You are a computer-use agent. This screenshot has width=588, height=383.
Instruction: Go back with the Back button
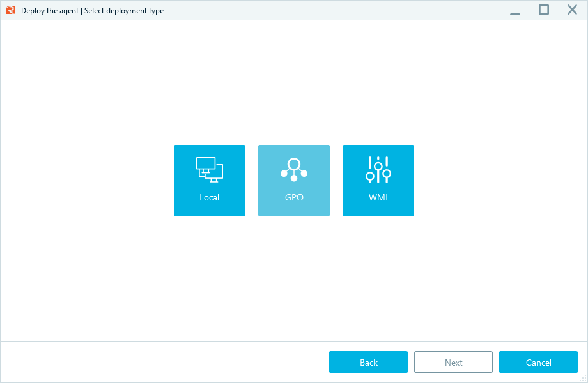coord(368,362)
